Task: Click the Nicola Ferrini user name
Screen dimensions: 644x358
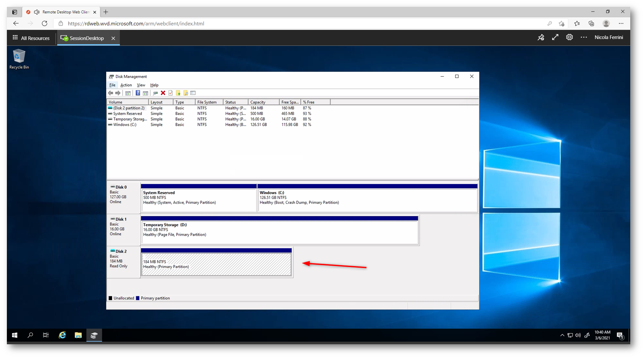Action: pos(609,37)
